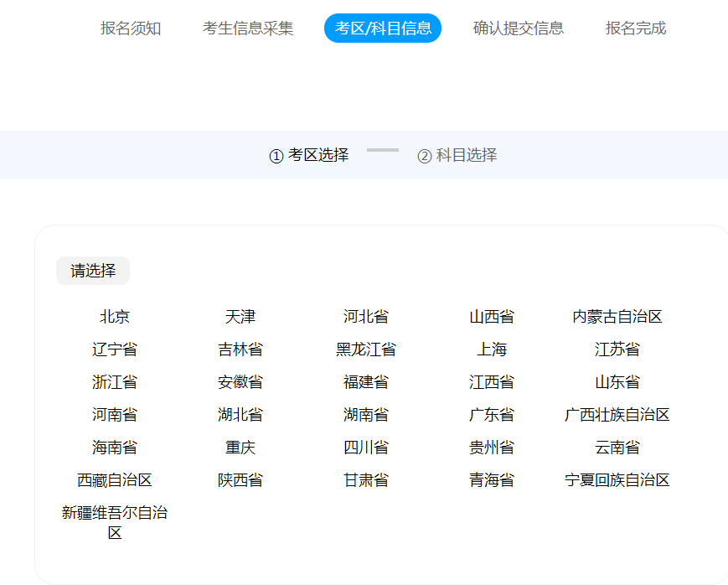Screen dimensions: 728x585
Task: Open the 报名完成 tab
Action: click(634, 28)
